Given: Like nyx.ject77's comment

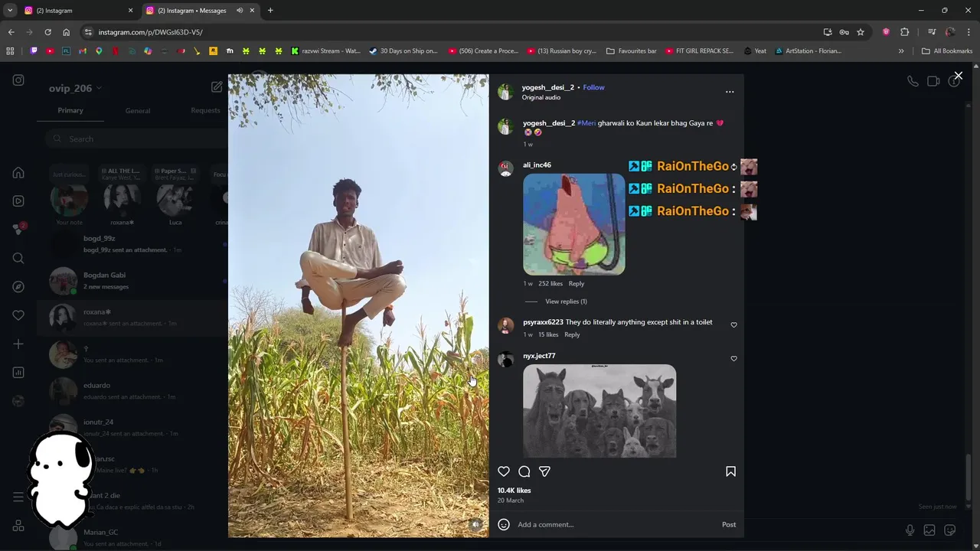Looking at the screenshot, I should click(733, 359).
